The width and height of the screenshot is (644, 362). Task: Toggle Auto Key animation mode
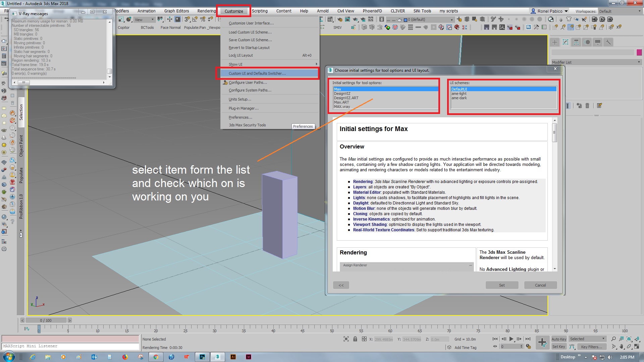(559, 339)
